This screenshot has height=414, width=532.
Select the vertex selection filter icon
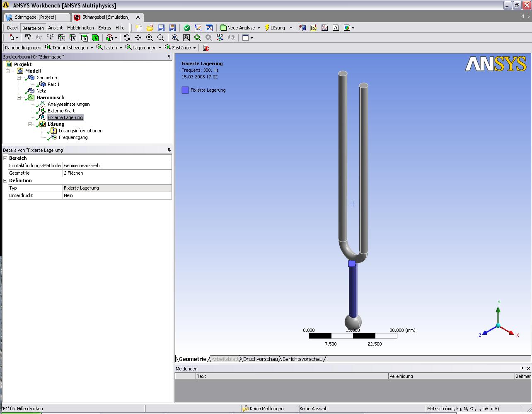[62, 38]
